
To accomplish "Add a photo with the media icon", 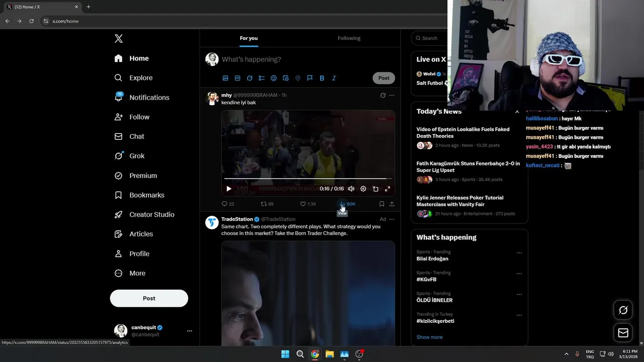I will coord(225,78).
